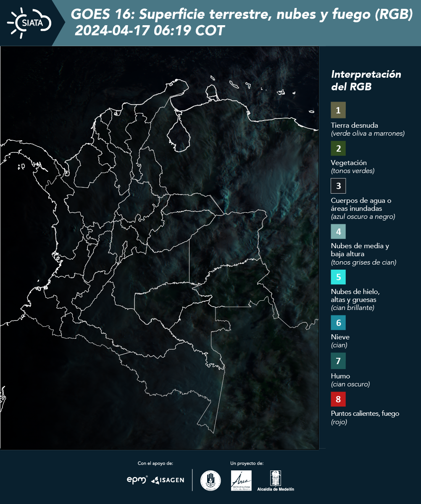Click the Vegetación label

point(349,163)
